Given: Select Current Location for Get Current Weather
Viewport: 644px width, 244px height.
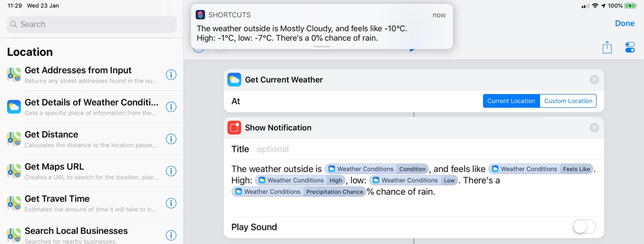Looking at the screenshot, I should click(511, 100).
